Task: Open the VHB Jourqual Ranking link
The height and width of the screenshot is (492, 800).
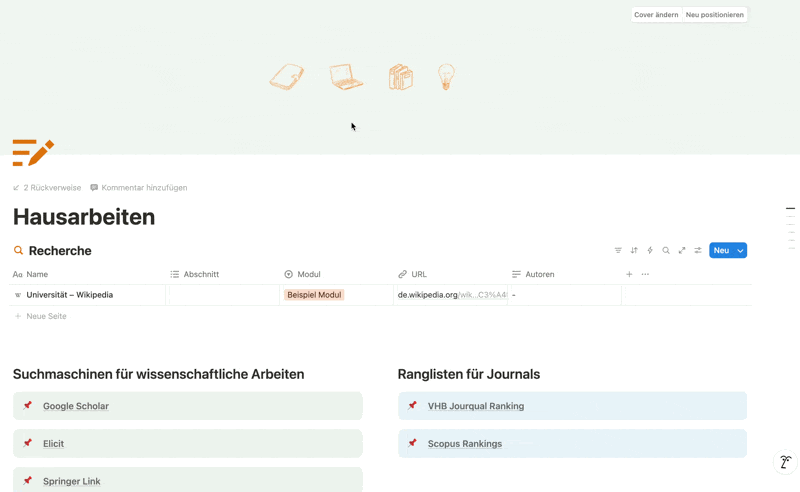Action: click(476, 406)
